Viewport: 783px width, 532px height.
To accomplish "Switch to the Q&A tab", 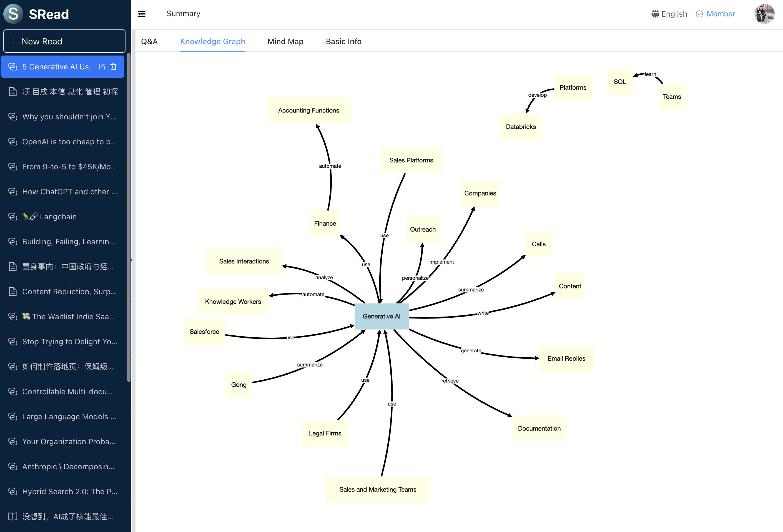I will pyautogui.click(x=149, y=41).
